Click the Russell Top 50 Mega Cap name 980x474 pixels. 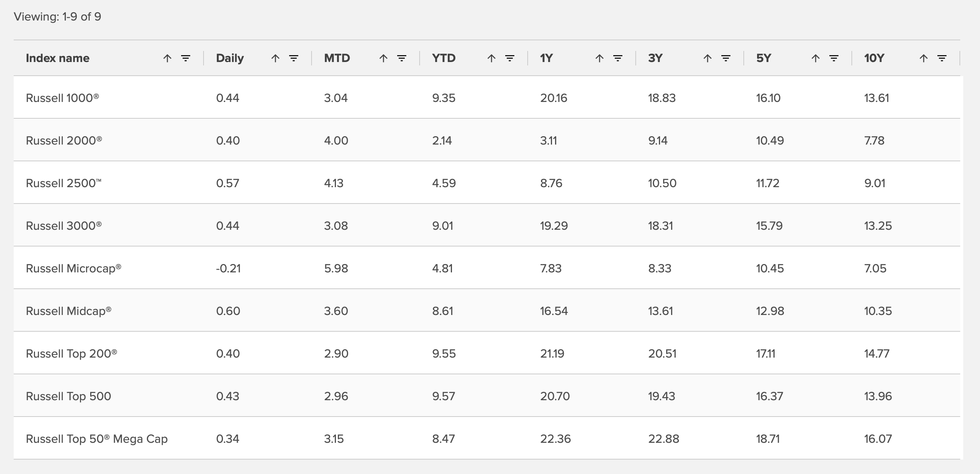point(97,439)
